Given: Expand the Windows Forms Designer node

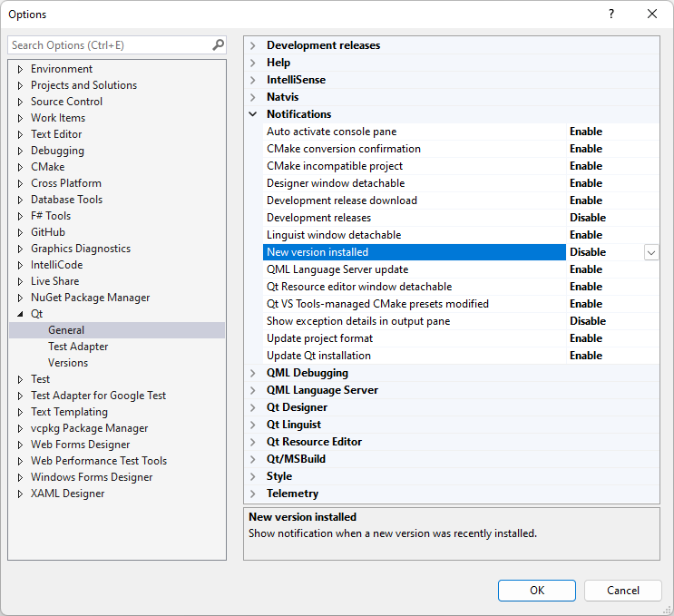Looking at the screenshot, I should [20, 477].
